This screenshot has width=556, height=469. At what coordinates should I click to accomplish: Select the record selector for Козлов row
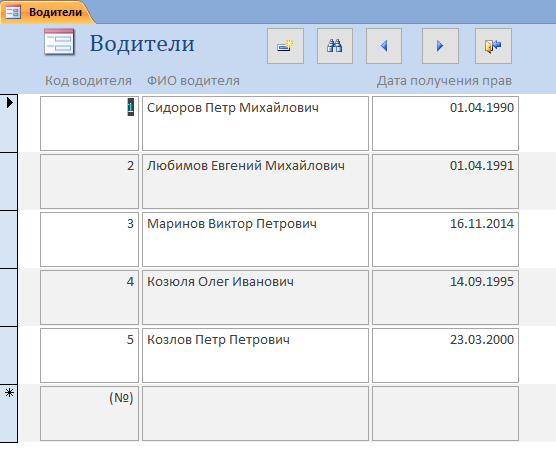tap(9, 356)
